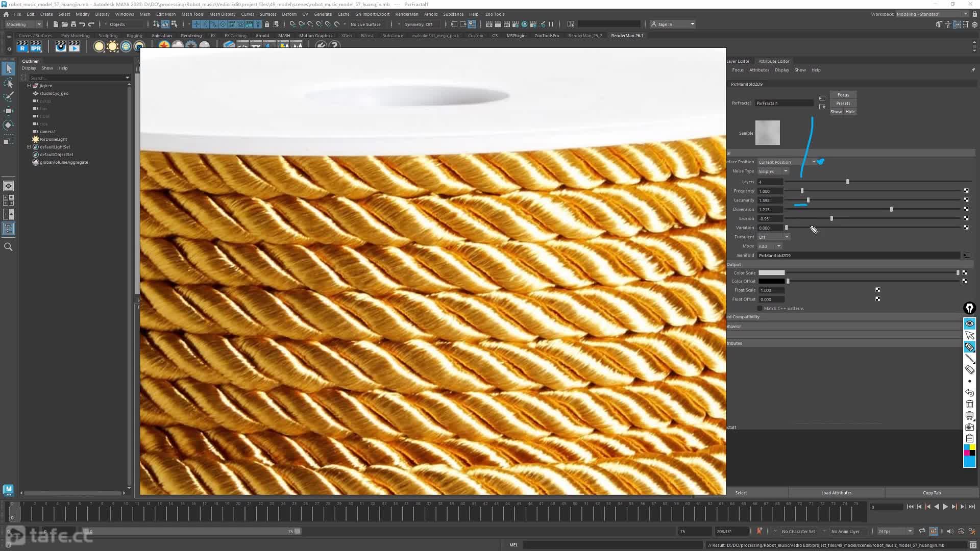Play forward on the time slider
980x551 pixels.
click(945, 507)
